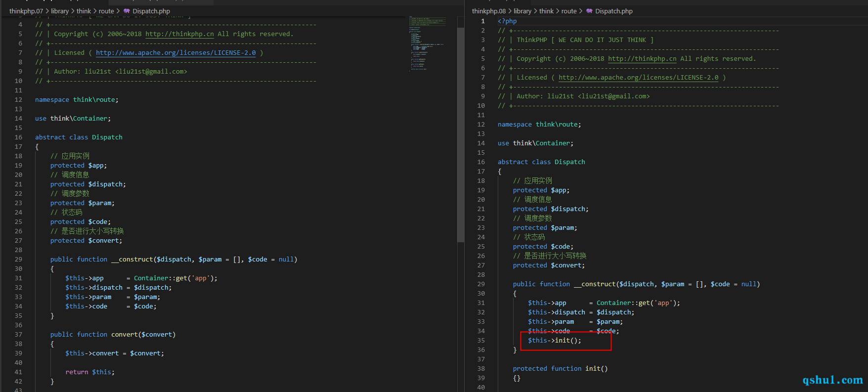Screen dimensions: 868x392
Task: Click '$this->code = $code;' in thinkphp.07 editor
Action: tap(111, 306)
